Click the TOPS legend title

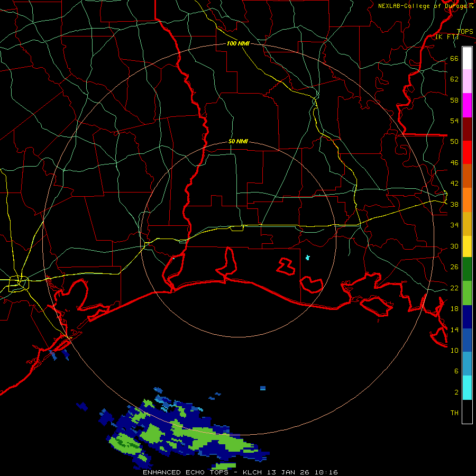click(x=465, y=31)
